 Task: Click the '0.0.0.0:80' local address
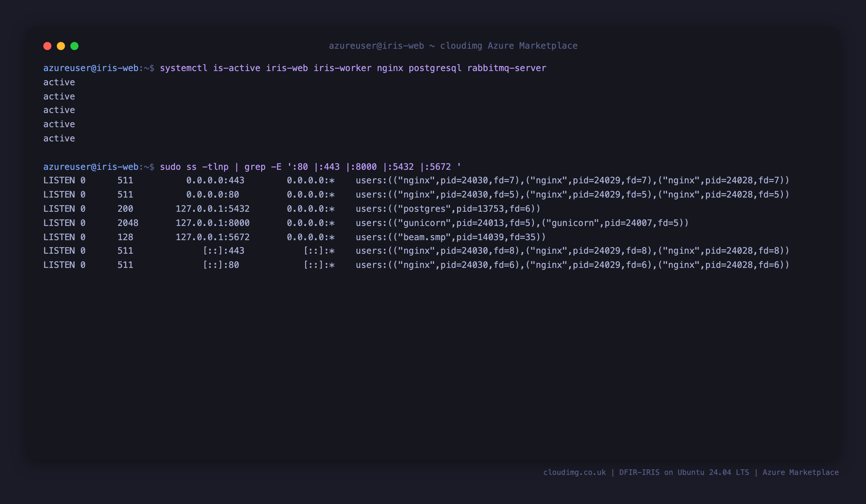point(212,194)
